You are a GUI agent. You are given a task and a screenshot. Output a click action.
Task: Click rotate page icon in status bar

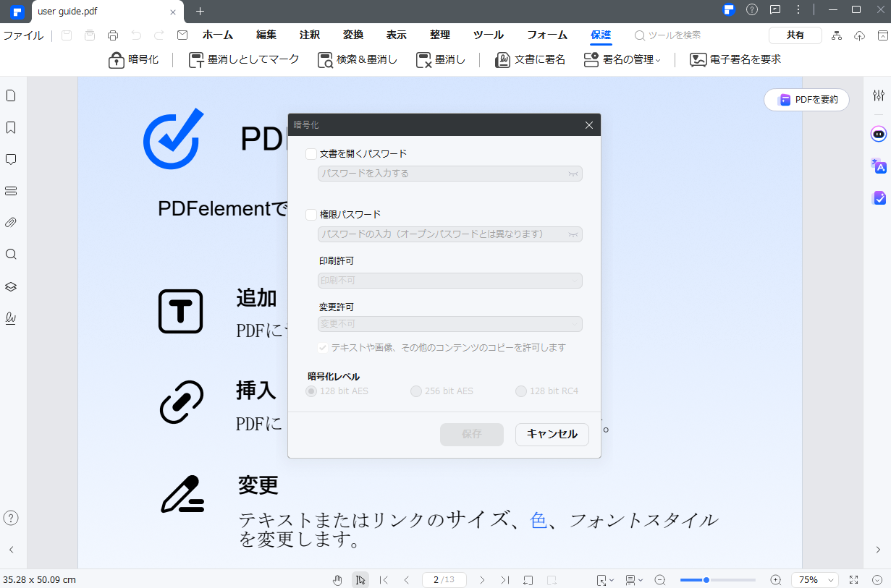pos(528,580)
